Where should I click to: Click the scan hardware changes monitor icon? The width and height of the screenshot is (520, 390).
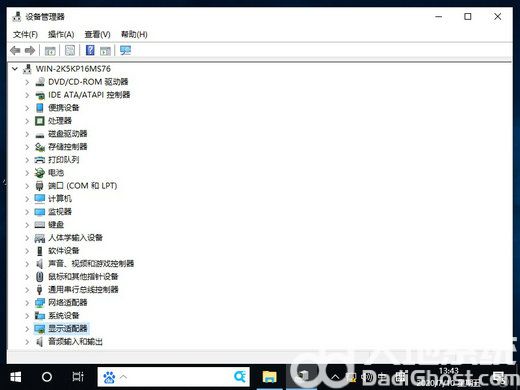(x=125, y=50)
